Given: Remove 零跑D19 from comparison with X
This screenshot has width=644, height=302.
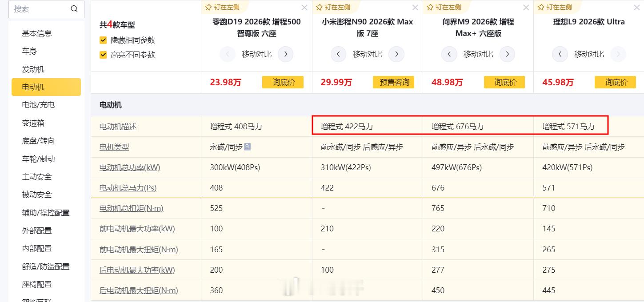Looking at the screenshot, I should coord(304,8).
